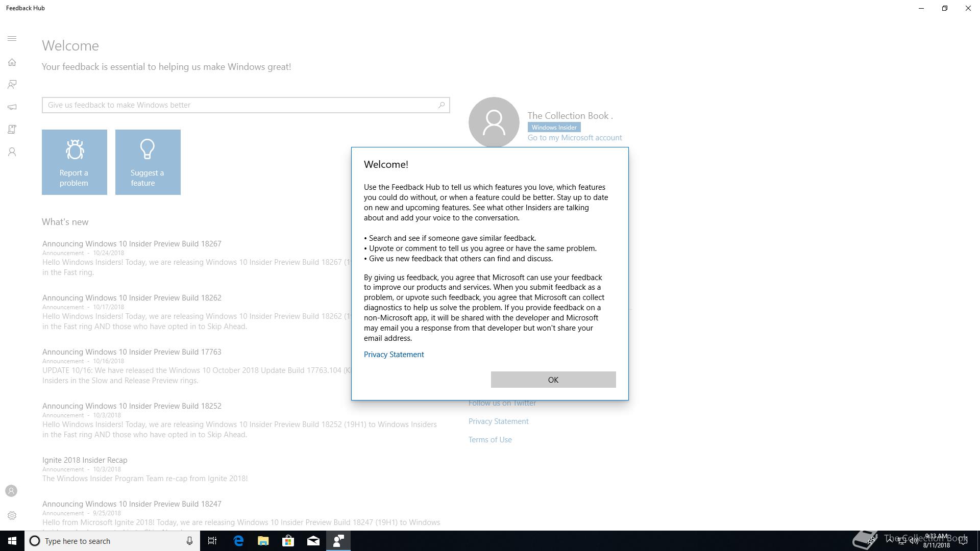Click Feedback Hub taskbar icon
This screenshot has height=551, width=980.
tap(338, 541)
